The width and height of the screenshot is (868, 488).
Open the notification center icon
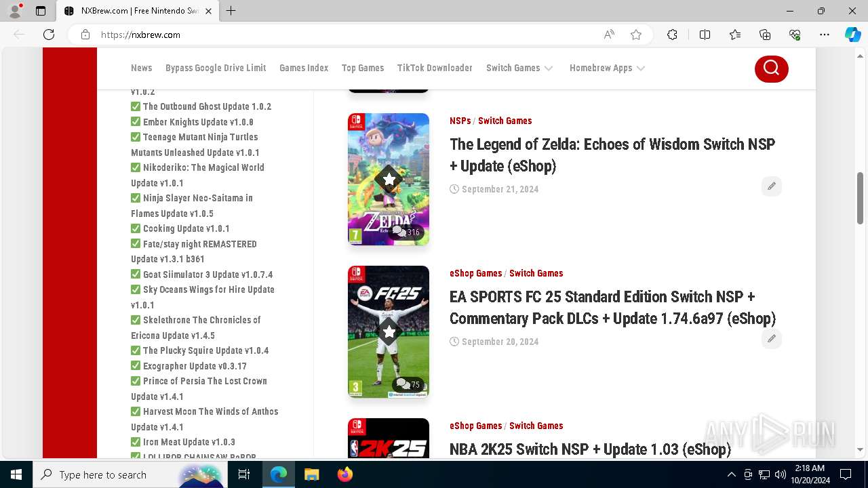click(846, 474)
